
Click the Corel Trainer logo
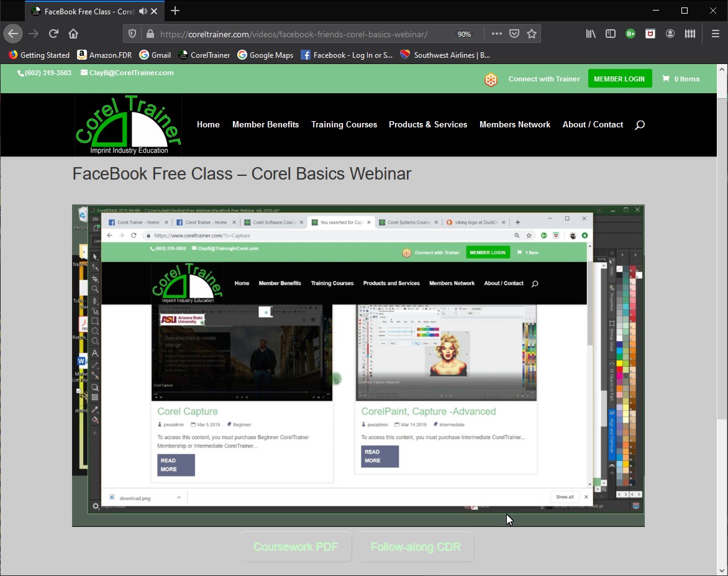(129, 124)
